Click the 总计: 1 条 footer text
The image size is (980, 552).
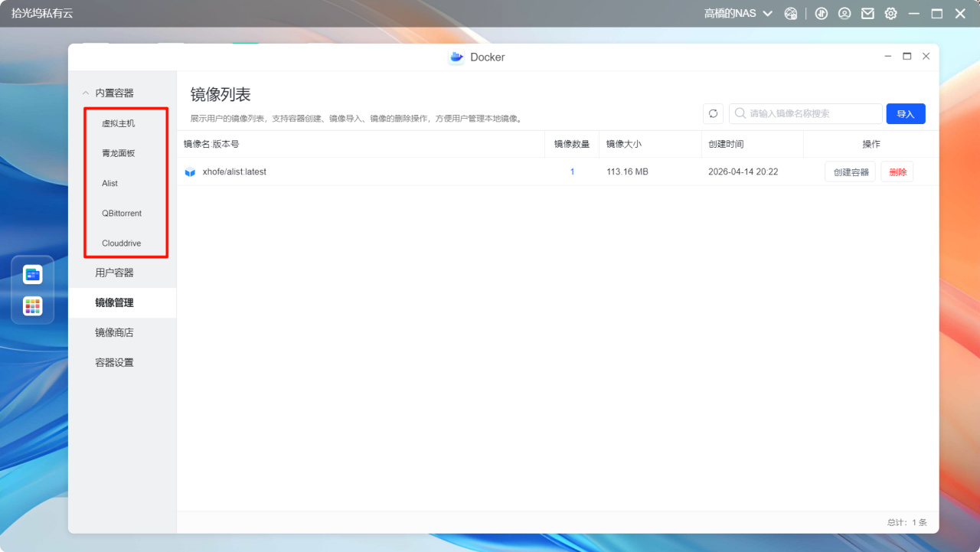click(907, 523)
